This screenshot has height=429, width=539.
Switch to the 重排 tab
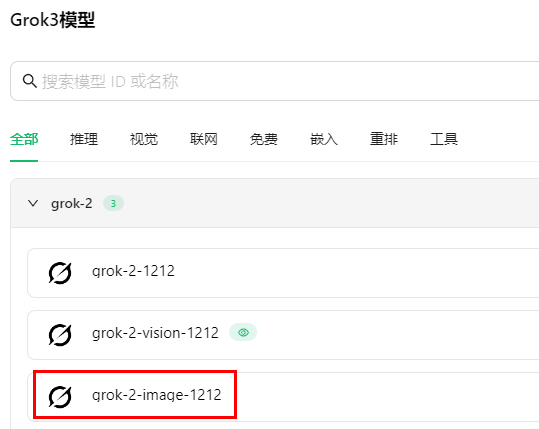pyautogui.click(x=384, y=140)
